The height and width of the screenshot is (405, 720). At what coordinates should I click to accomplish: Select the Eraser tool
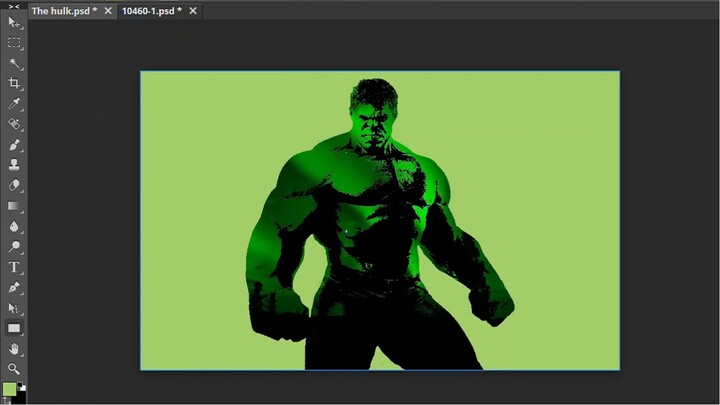tap(14, 185)
